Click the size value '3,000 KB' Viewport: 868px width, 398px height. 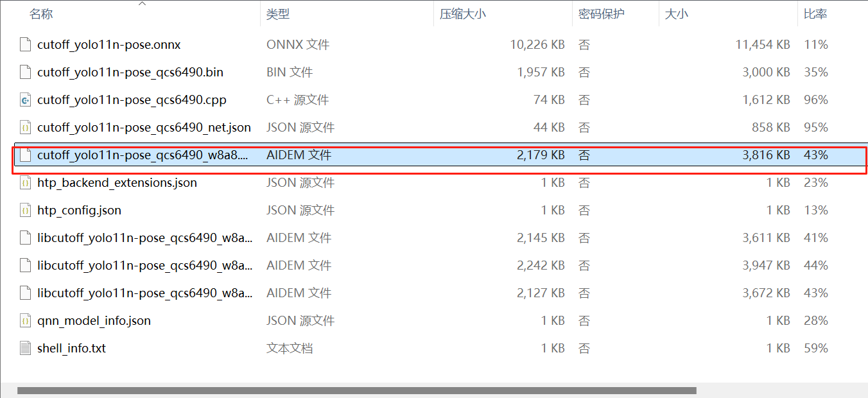(766, 73)
